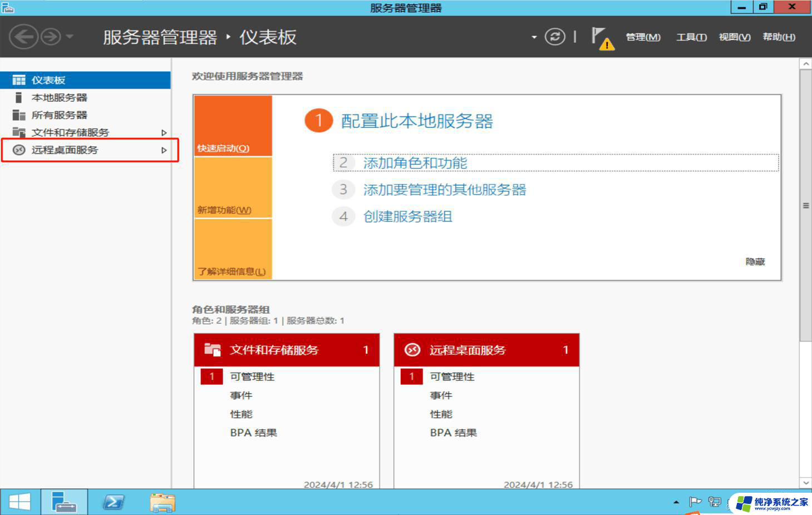The height and width of the screenshot is (515, 812).
Task: Open BPA 结果 in 远程桌面服务 tile
Action: (453, 433)
